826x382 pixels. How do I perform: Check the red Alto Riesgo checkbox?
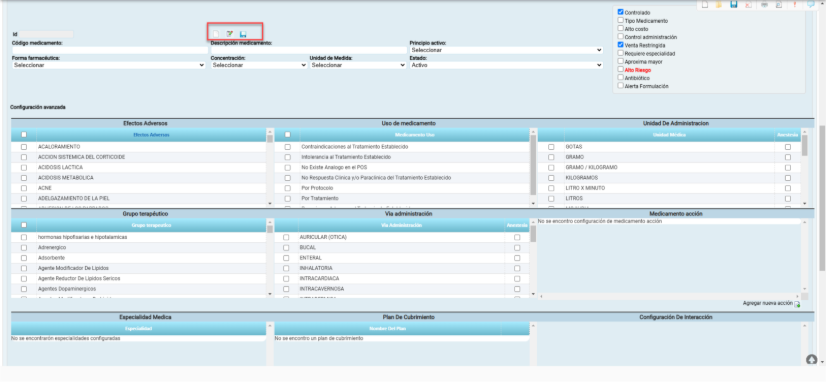point(621,69)
